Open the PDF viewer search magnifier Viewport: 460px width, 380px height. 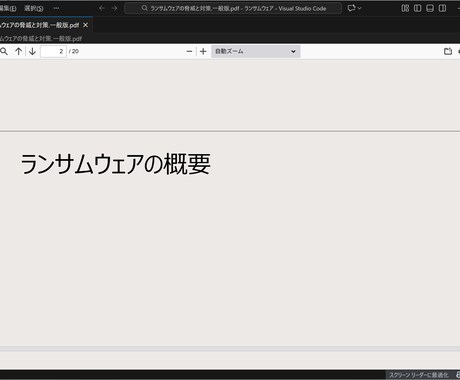pyautogui.click(x=4, y=51)
